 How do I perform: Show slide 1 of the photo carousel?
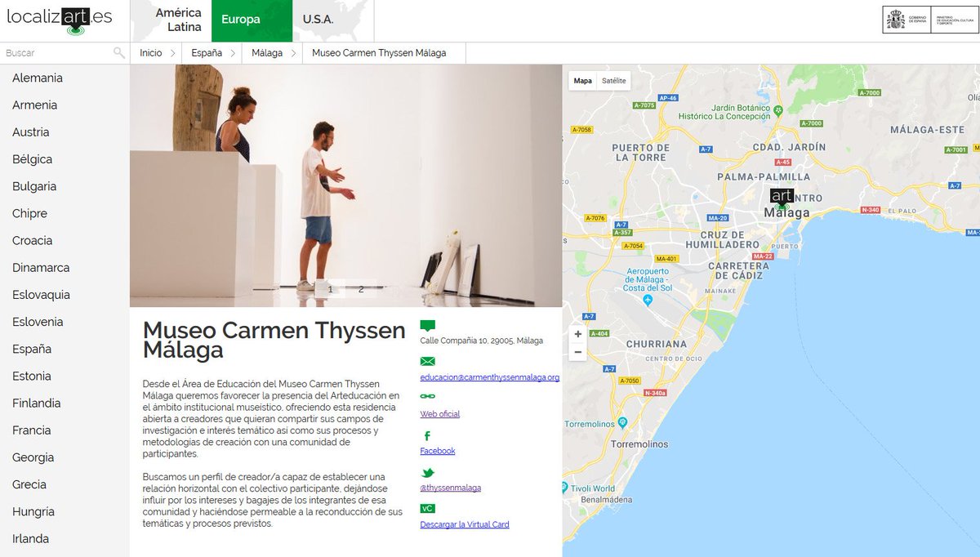(x=330, y=288)
